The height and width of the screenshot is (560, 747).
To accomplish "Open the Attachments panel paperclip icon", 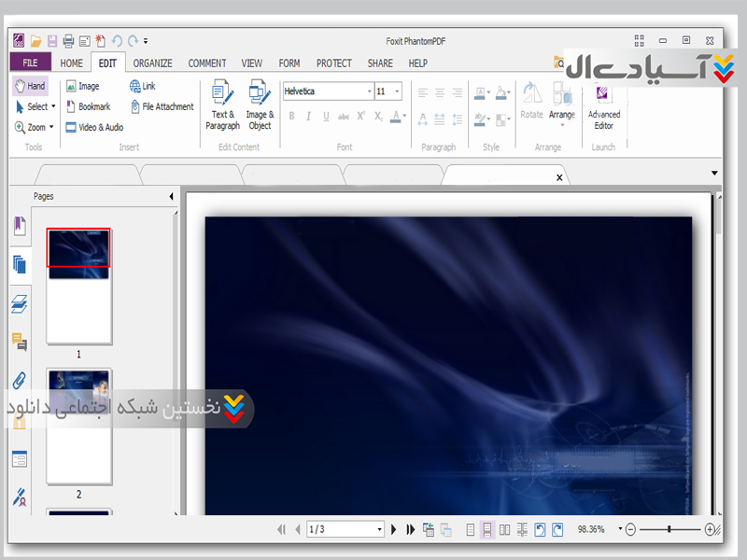I will click(20, 379).
